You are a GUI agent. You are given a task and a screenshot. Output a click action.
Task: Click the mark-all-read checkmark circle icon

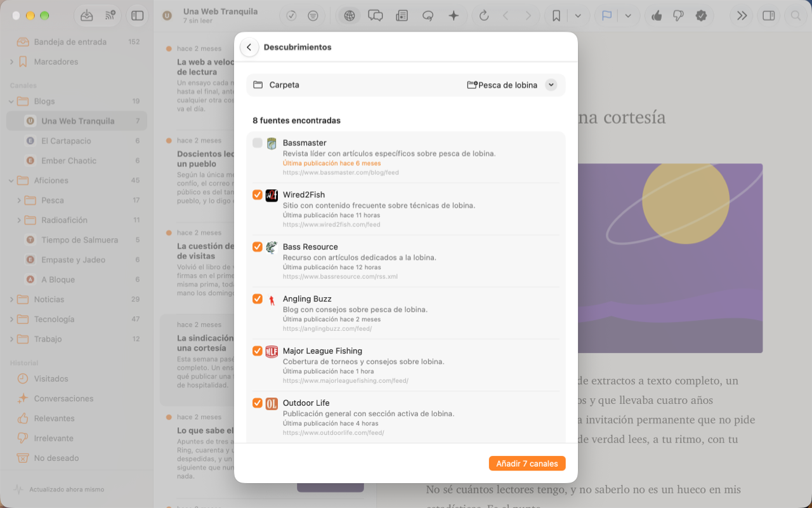click(292, 16)
